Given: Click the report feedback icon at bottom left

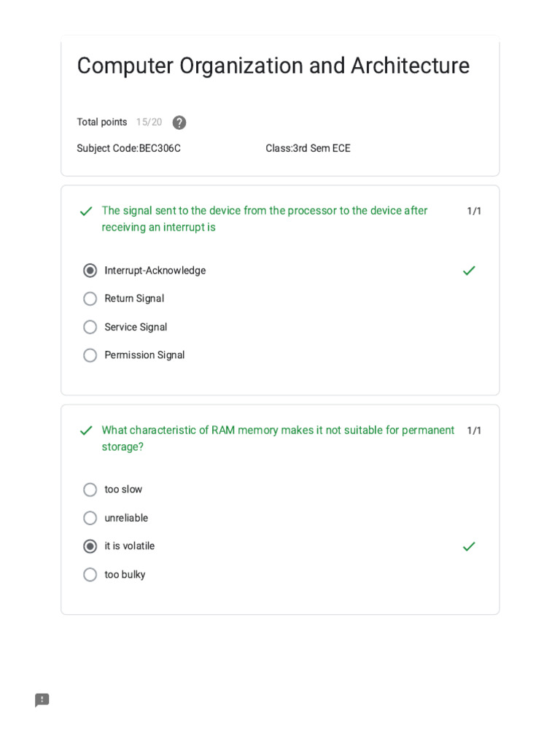Looking at the screenshot, I should 42,700.
